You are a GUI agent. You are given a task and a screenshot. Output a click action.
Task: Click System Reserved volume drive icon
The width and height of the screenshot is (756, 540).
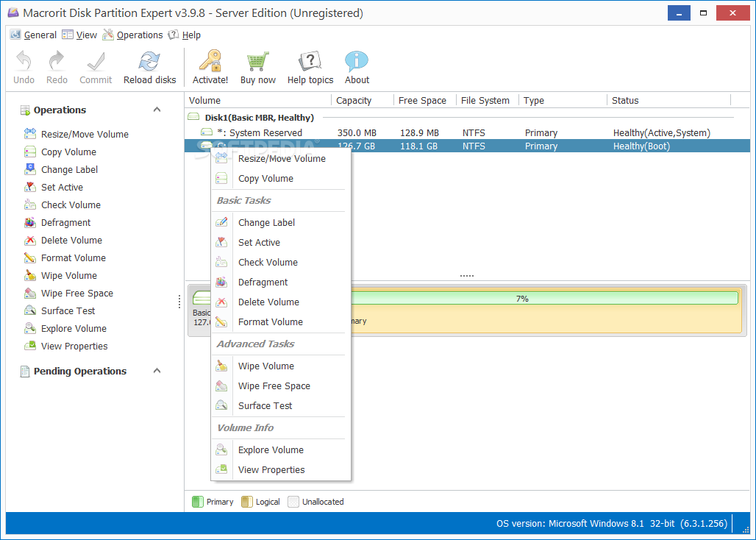[x=207, y=132]
